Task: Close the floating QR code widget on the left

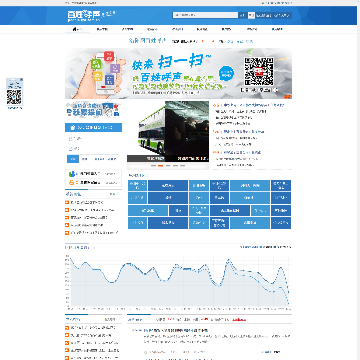Action: point(22,80)
